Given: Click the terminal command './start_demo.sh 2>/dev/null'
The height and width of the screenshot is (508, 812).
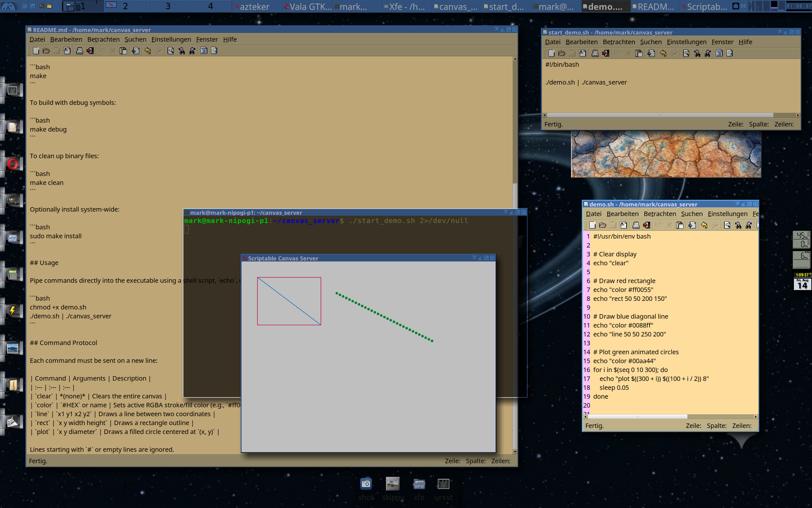Looking at the screenshot, I should pos(408,221).
